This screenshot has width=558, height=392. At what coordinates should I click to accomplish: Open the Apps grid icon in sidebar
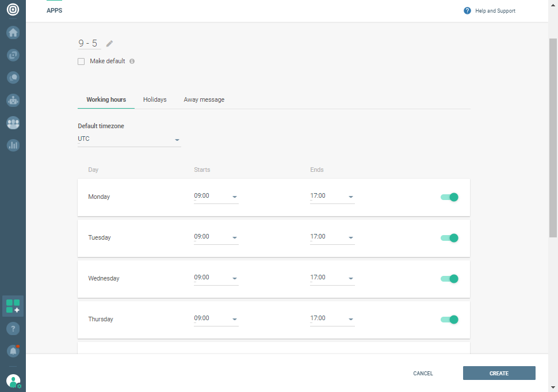click(x=13, y=306)
